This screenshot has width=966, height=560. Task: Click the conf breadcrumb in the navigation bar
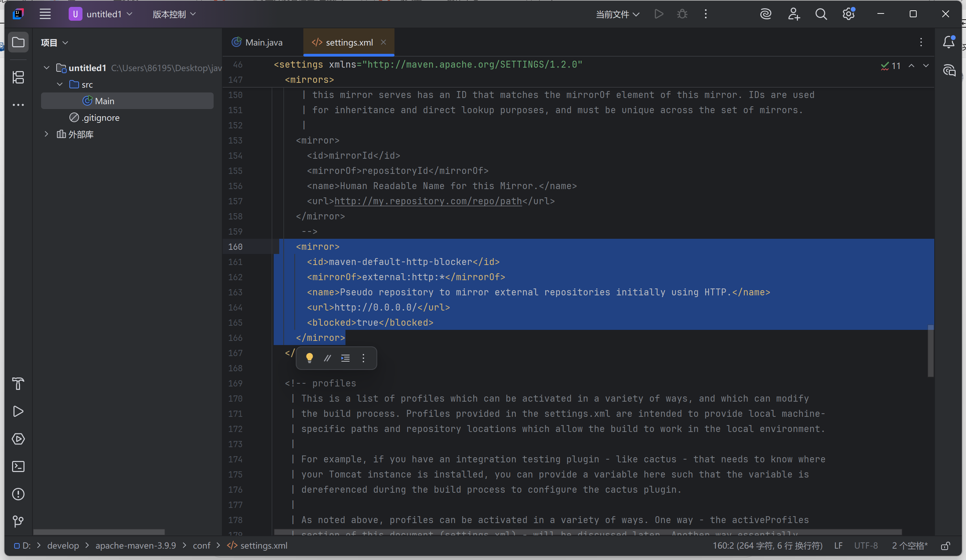[x=201, y=546]
